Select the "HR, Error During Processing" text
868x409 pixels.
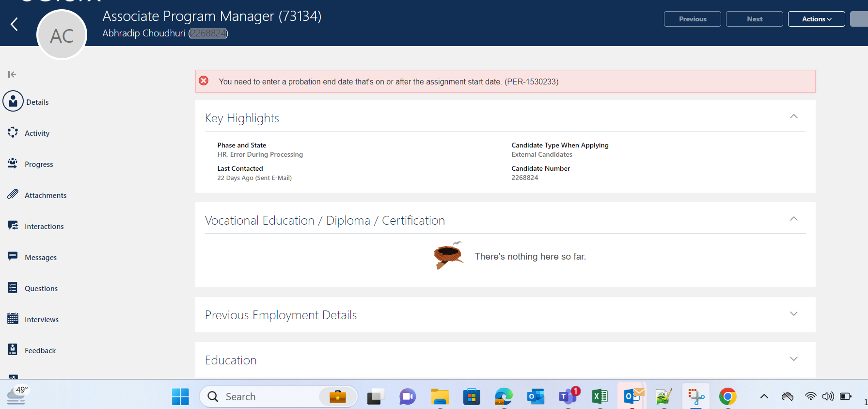260,154
